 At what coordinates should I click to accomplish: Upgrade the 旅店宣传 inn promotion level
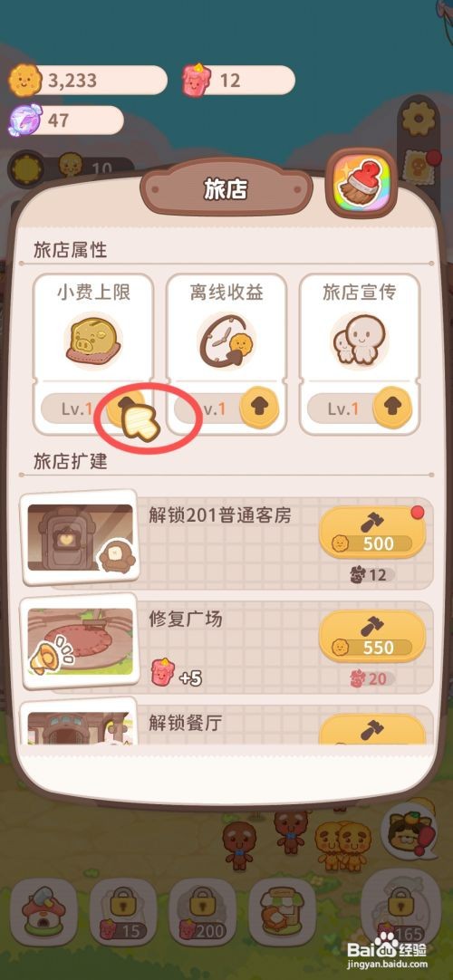(x=392, y=408)
